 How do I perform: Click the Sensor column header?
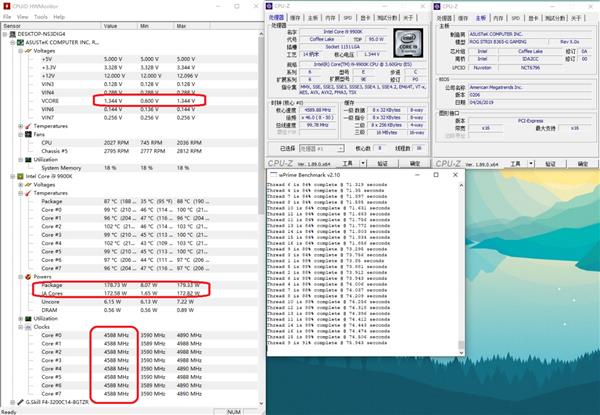click(51, 26)
